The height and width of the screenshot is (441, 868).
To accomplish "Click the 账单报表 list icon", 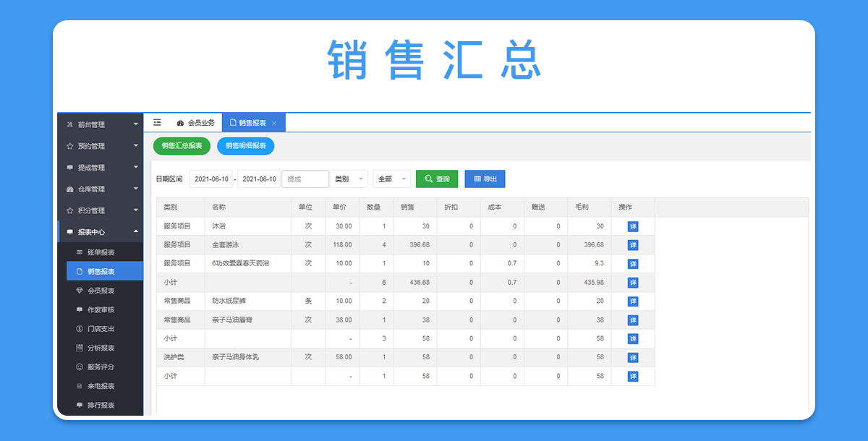I will (x=80, y=252).
